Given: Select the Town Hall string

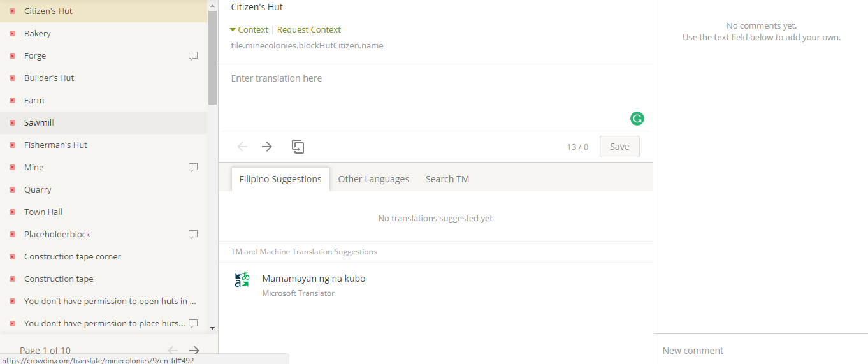Looking at the screenshot, I should point(43,212).
